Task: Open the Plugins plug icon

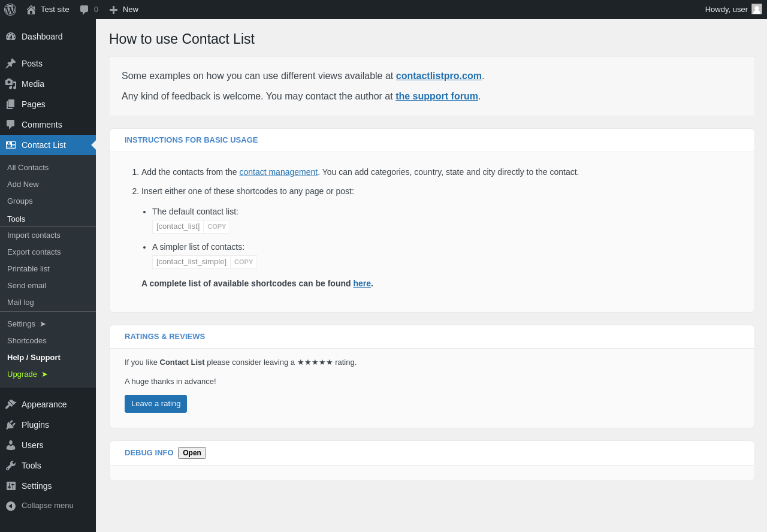Action: pyautogui.click(x=11, y=425)
